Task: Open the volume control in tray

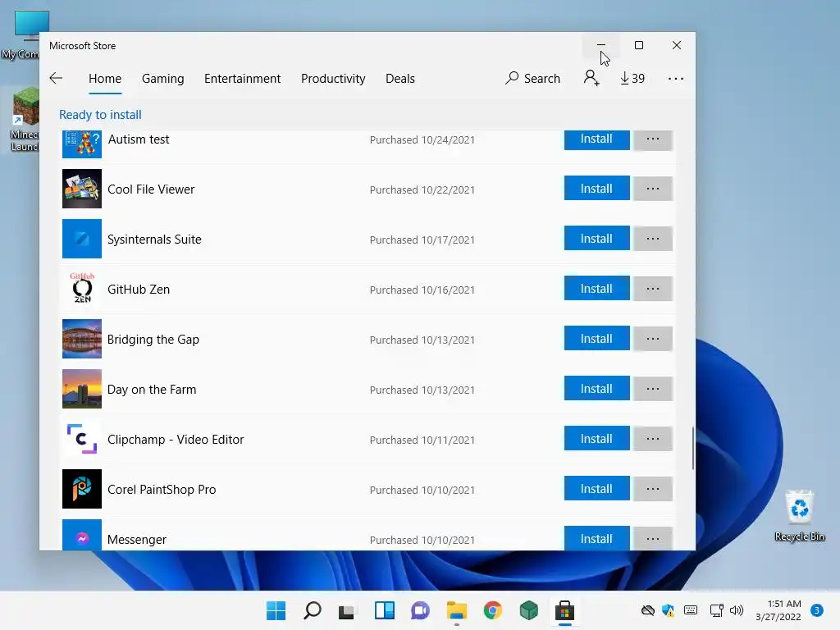Action: 737,610
